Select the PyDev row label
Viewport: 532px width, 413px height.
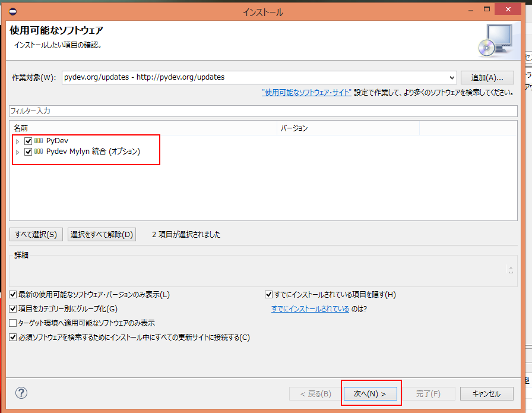point(58,141)
